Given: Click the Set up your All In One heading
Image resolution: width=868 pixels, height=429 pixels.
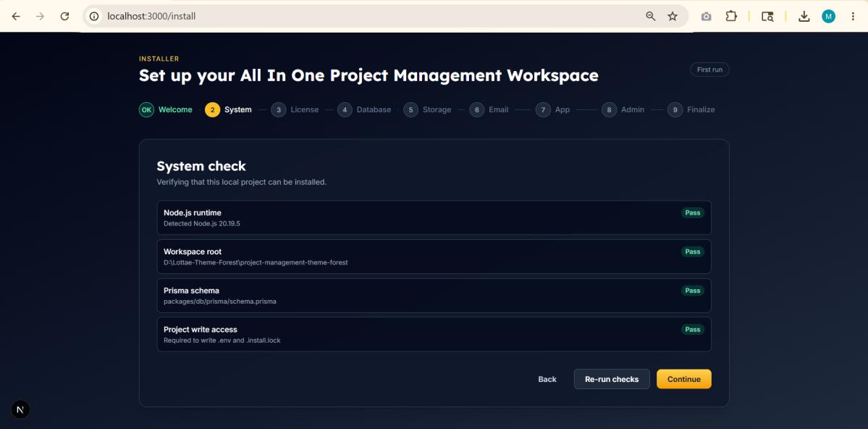Looking at the screenshot, I should (x=368, y=75).
